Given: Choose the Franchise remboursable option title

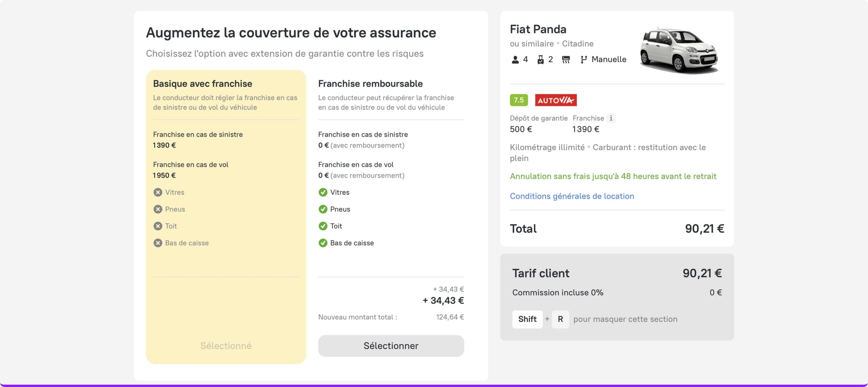Looking at the screenshot, I should point(370,84).
